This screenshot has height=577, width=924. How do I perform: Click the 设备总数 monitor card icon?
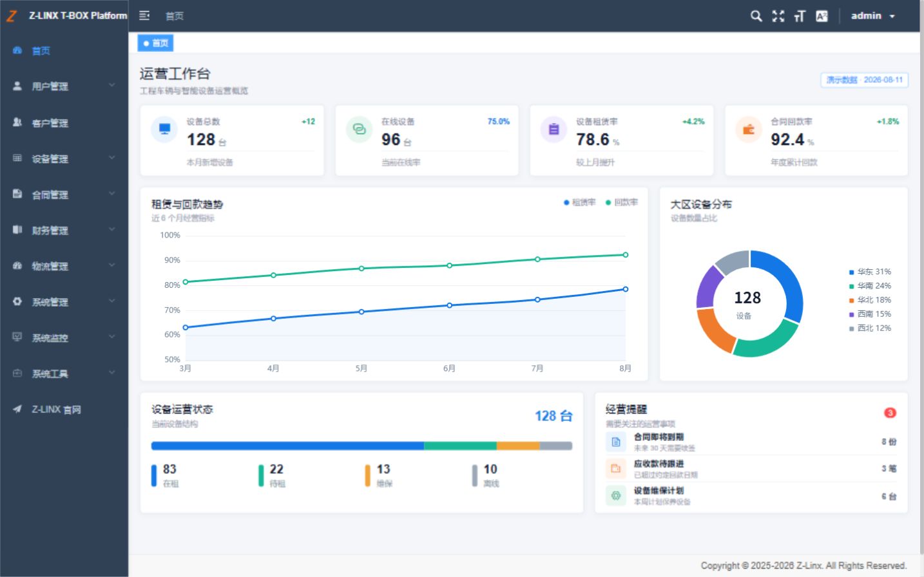pyautogui.click(x=164, y=129)
